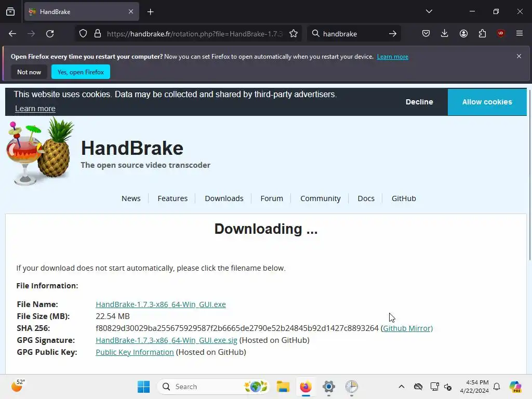The width and height of the screenshot is (532, 399).
Task: Expand the list all tabs chevron
Action: [x=429, y=11]
